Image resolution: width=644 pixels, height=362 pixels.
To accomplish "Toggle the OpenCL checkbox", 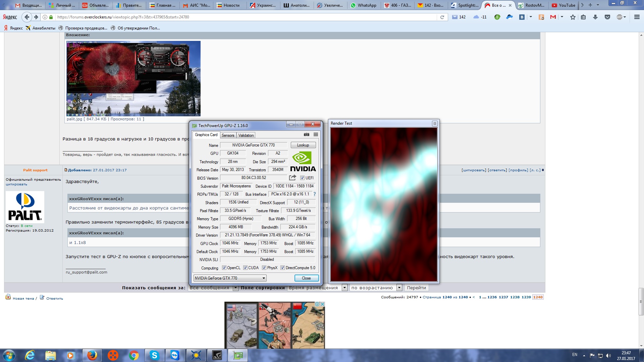I will click(224, 268).
